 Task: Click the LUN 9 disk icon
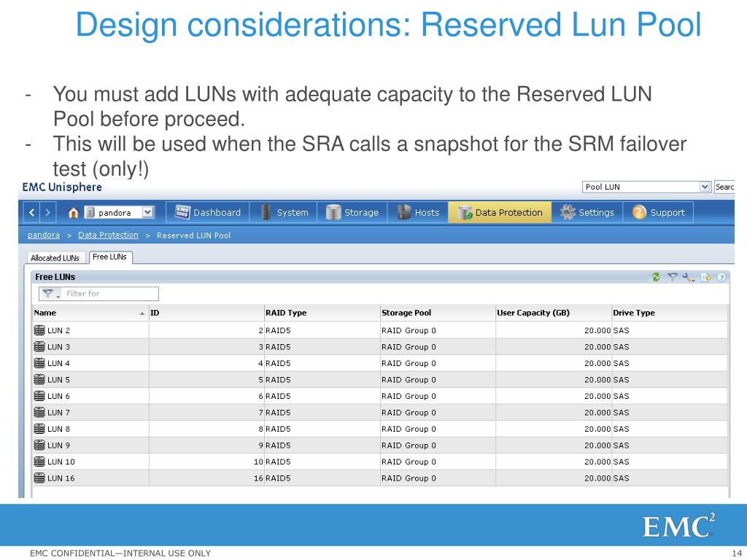(39, 446)
